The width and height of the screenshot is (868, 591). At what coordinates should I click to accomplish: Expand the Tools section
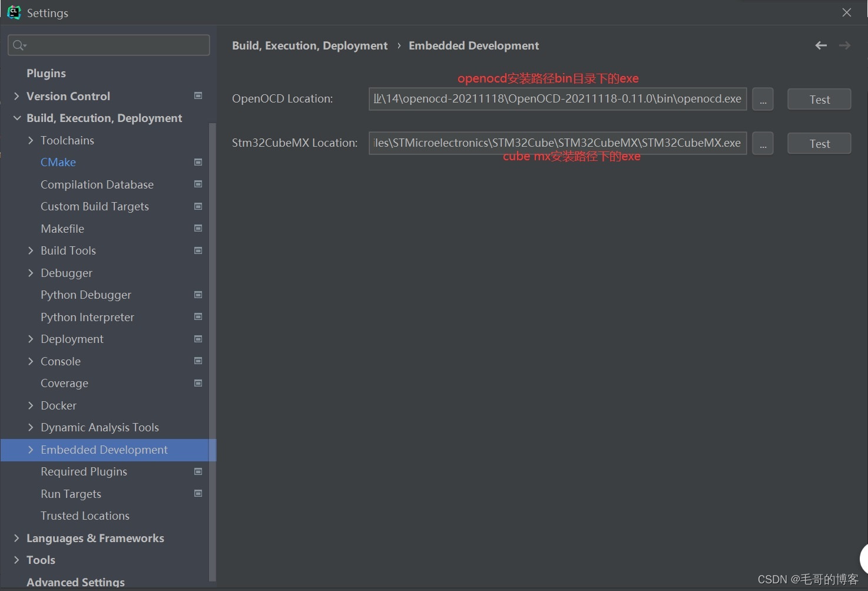coord(16,560)
